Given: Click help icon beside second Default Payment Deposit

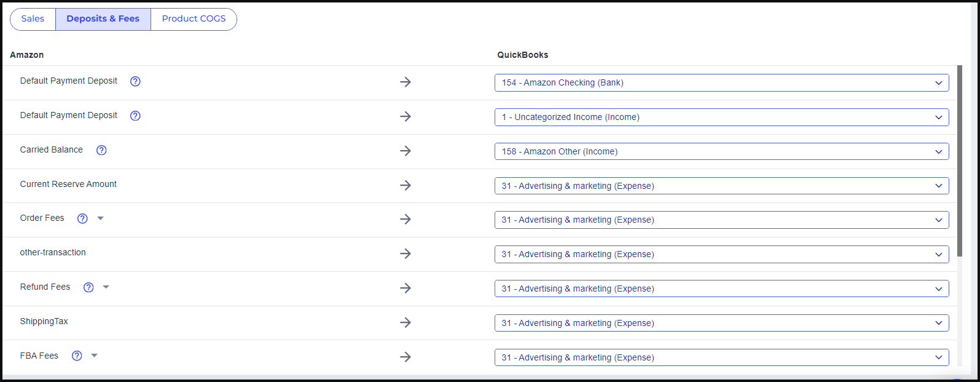Looking at the screenshot, I should [x=135, y=116].
